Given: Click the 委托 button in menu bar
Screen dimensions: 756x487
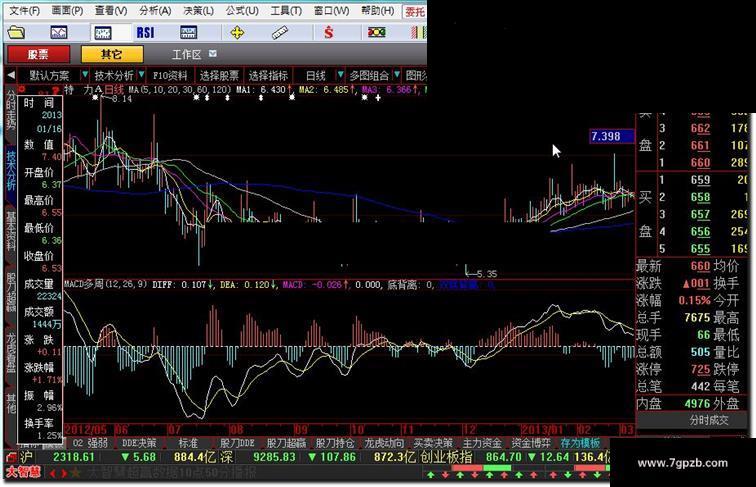Looking at the screenshot, I should click(x=415, y=11).
